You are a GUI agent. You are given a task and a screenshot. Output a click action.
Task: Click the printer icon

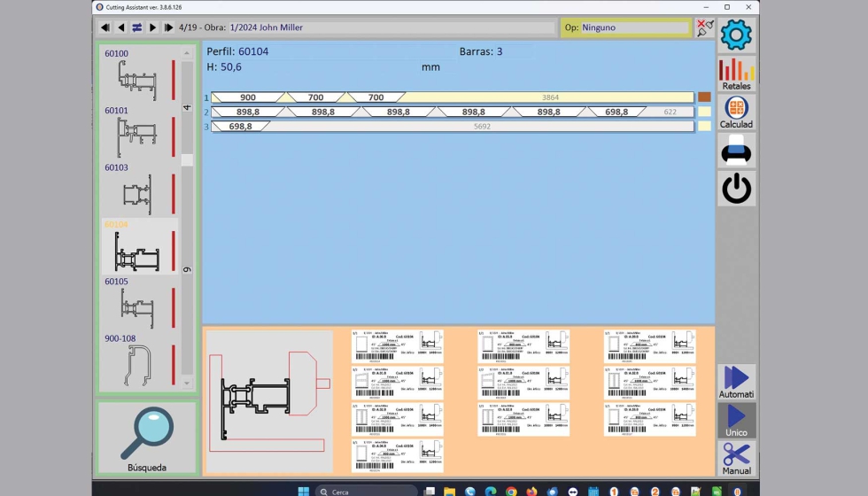tap(736, 151)
